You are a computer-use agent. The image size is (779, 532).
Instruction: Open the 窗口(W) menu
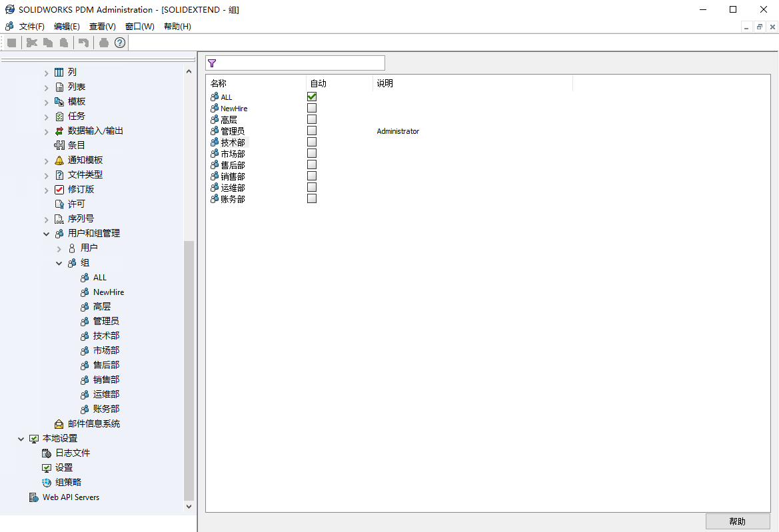tap(139, 27)
